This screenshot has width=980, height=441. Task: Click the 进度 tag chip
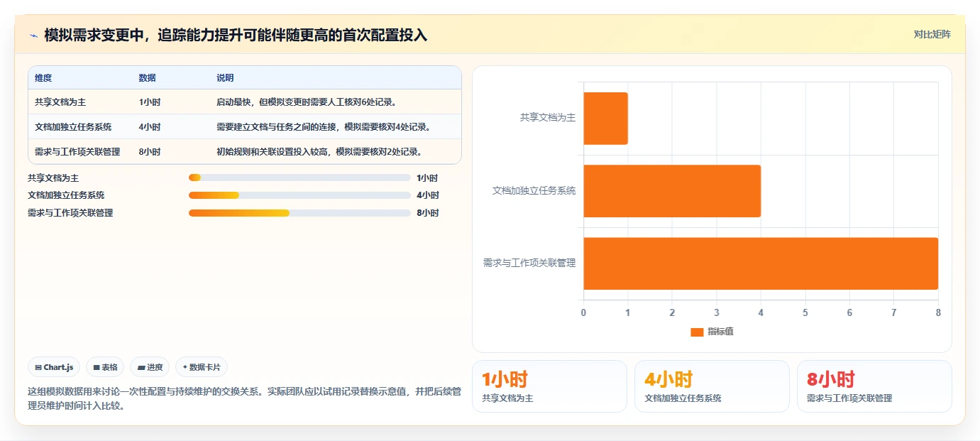150,367
